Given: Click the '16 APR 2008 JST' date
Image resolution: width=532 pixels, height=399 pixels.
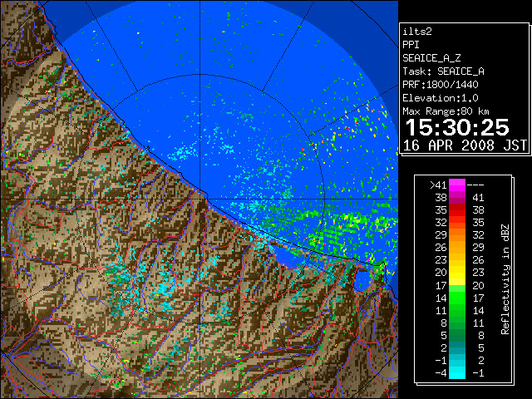Looking at the screenshot, I should [x=465, y=145].
